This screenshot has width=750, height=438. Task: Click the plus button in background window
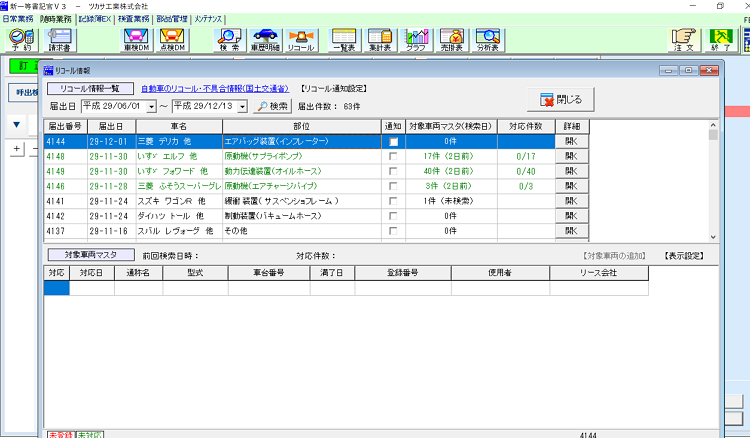pyautogui.click(x=17, y=149)
